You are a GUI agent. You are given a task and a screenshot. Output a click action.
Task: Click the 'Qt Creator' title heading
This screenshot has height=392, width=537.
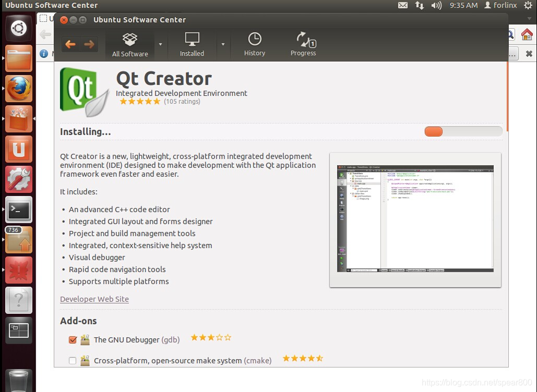click(164, 79)
